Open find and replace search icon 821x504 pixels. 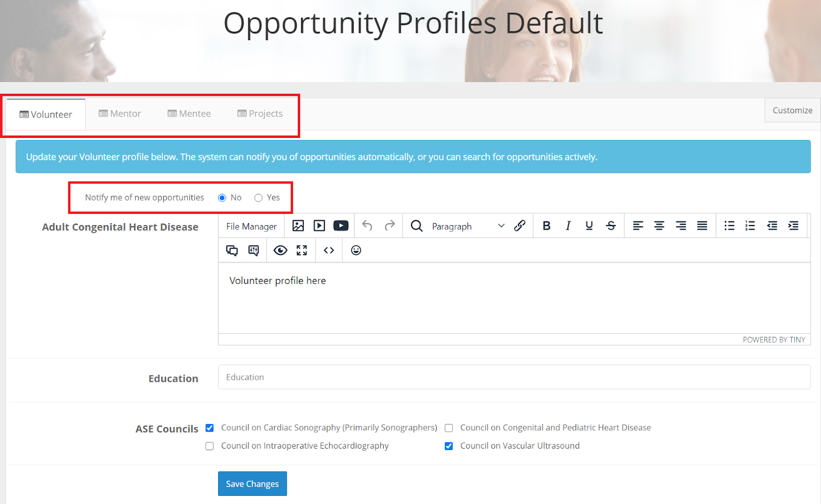417,226
